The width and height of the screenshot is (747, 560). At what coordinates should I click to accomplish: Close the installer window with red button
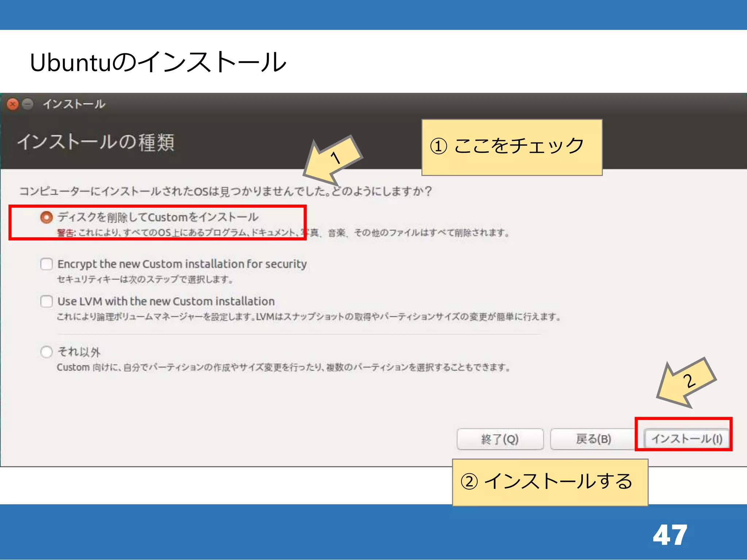13,104
